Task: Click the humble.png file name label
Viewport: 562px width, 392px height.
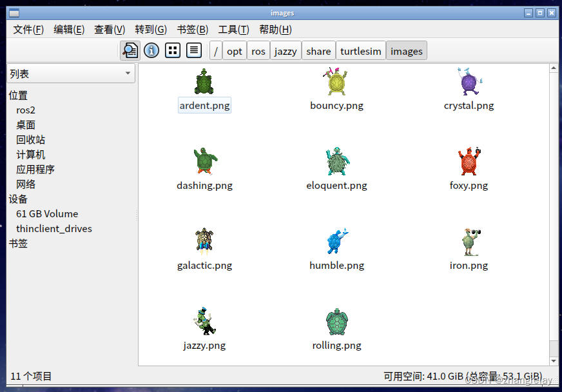Action: pos(336,266)
